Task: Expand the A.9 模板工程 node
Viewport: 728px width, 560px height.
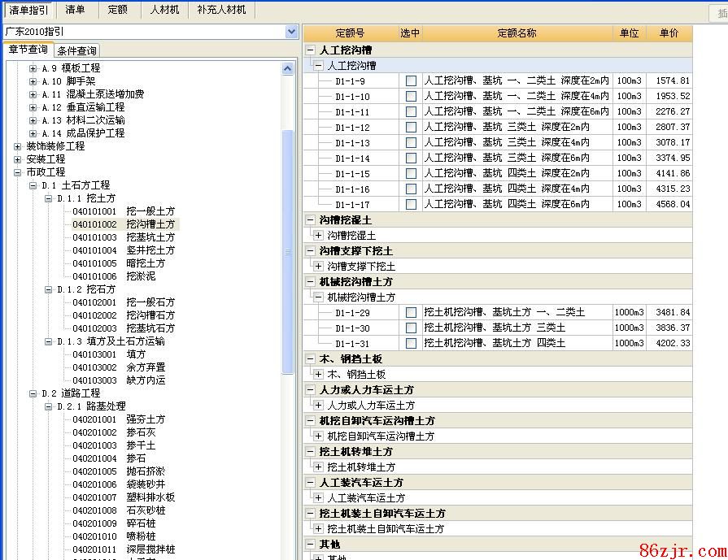Action: 33,68
